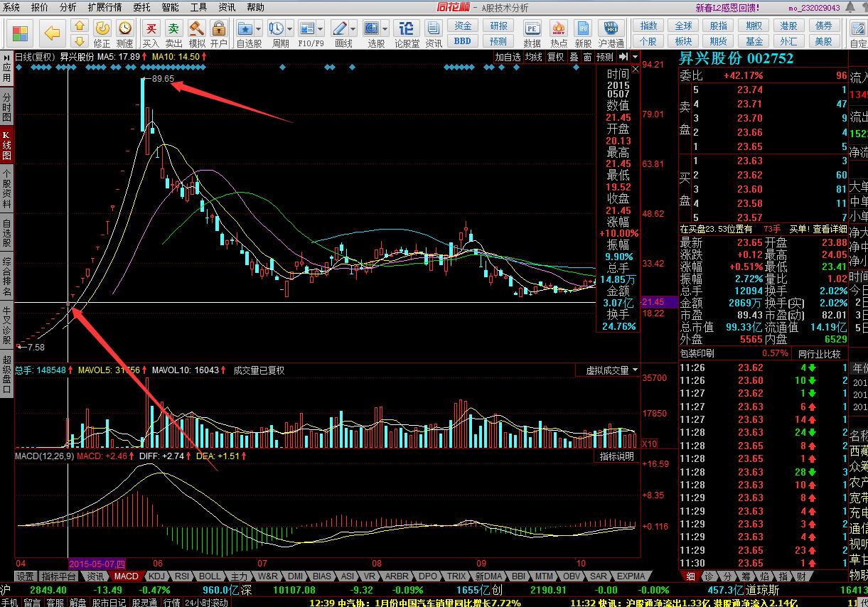Switch to the KDJ indicator tab
The image size is (868, 607).
click(x=156, y=576)
